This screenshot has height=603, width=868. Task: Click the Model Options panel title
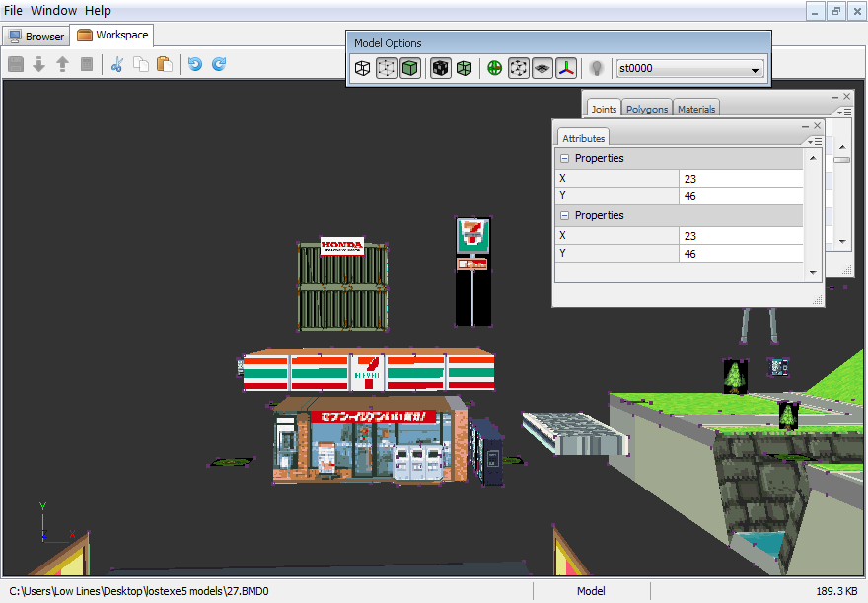point(388,43)
